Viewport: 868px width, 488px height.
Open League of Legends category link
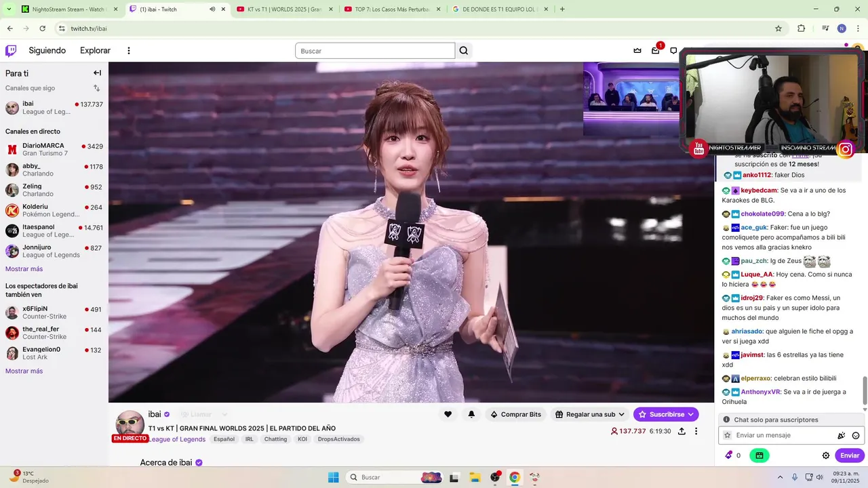[x=177, y=439]
